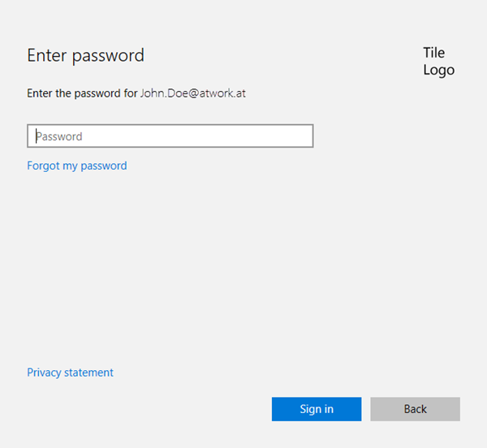Click the account email shown after the prompt
The image size is (487, 448).
[x=193, y=93]
